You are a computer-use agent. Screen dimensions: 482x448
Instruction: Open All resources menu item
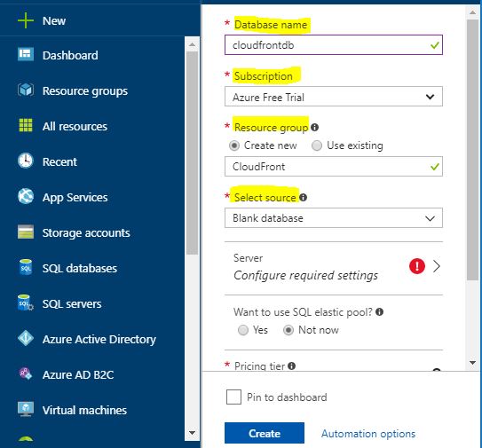pyautogui.click(x=75, y=126)
